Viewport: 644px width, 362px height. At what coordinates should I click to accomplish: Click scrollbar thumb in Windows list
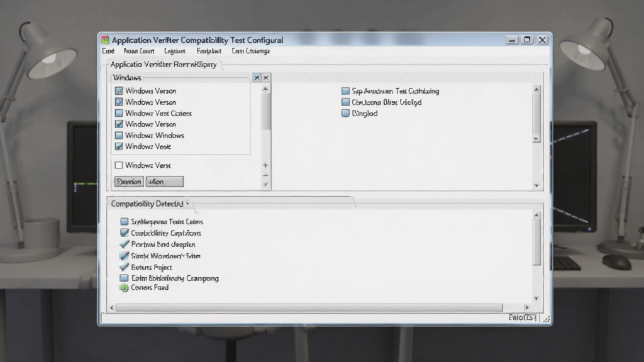(x=265, y=111)
